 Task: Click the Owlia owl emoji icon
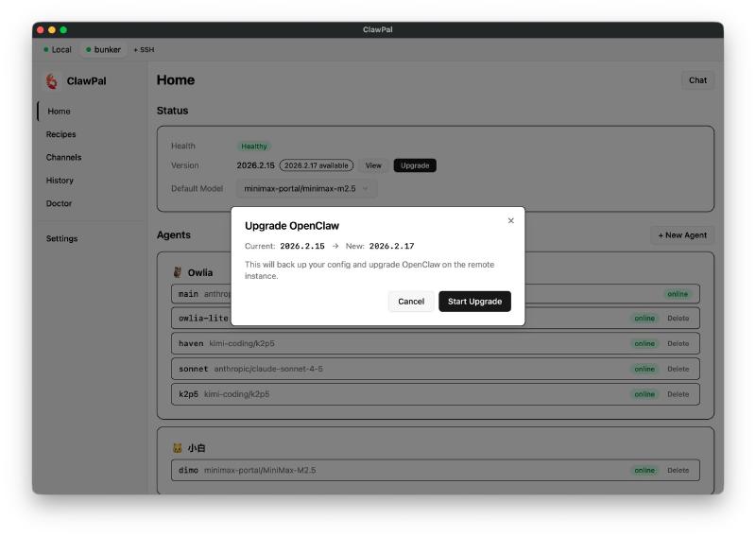[x=177, y=272]
